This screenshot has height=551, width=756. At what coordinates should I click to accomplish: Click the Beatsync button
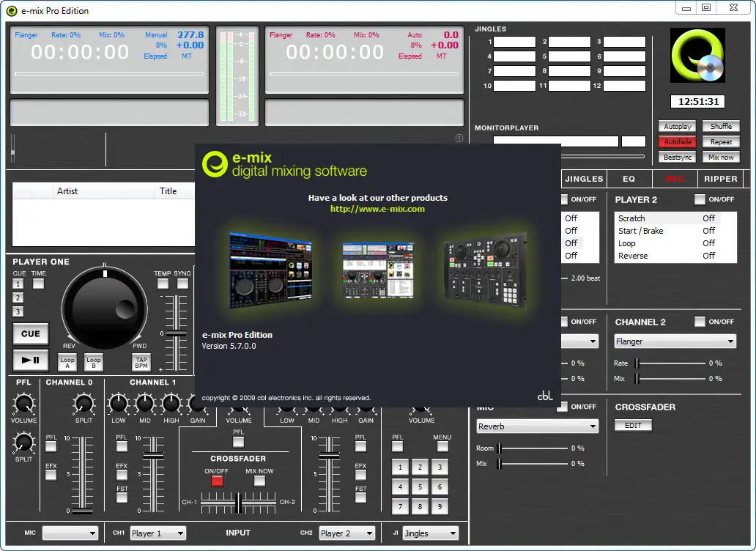click(x=678, y=157)
